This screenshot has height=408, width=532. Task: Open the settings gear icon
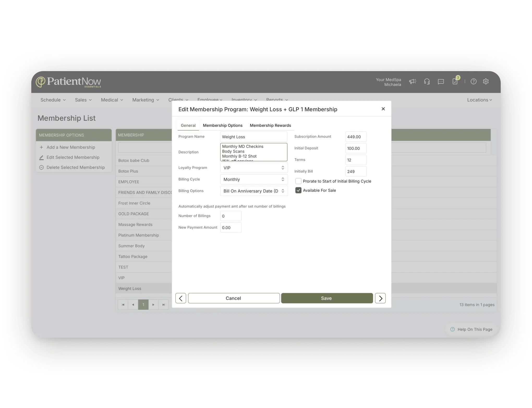click(x=486, y=82)
